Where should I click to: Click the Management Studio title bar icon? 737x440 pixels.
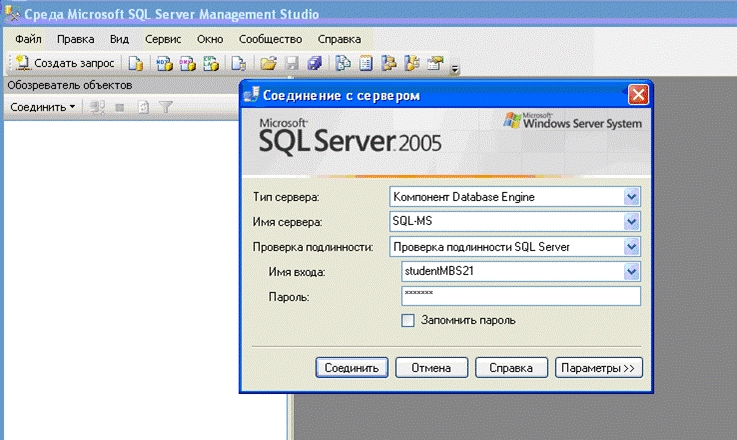coord(12,14)
